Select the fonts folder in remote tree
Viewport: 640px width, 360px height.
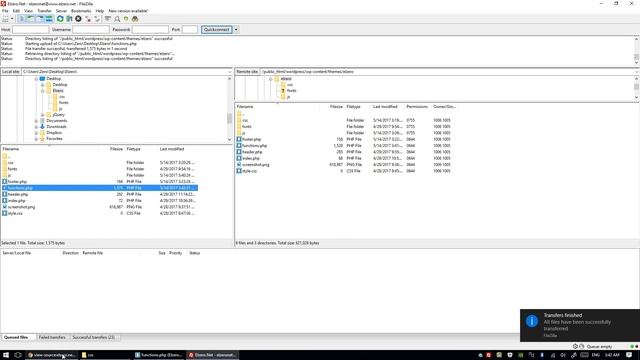point(291,91)
